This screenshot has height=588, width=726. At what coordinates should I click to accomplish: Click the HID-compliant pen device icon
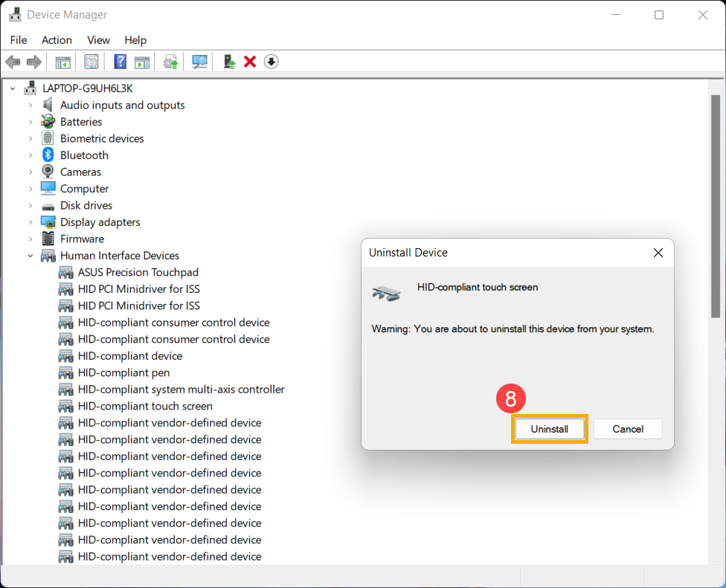point(65,373)
